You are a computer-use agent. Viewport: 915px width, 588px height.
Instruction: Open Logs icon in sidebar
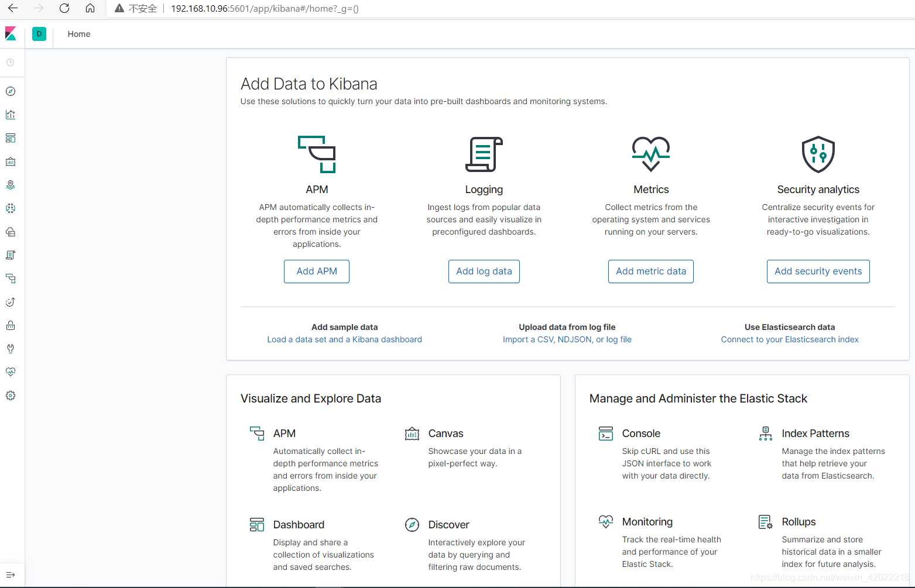point(11,255)
